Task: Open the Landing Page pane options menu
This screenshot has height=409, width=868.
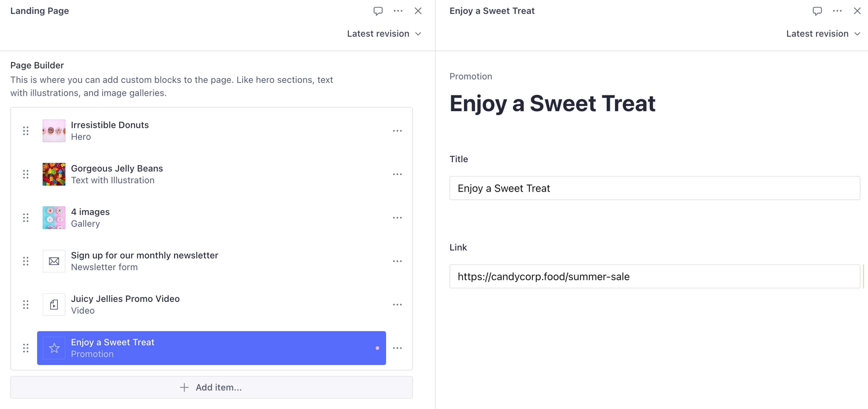Action: (x=398, y=11)
